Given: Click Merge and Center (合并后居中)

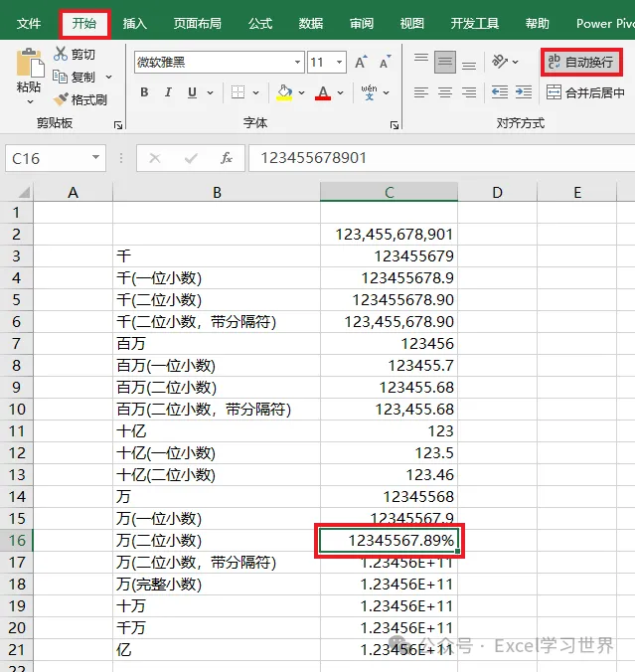Looking at the screenshot, I should 585,92.
